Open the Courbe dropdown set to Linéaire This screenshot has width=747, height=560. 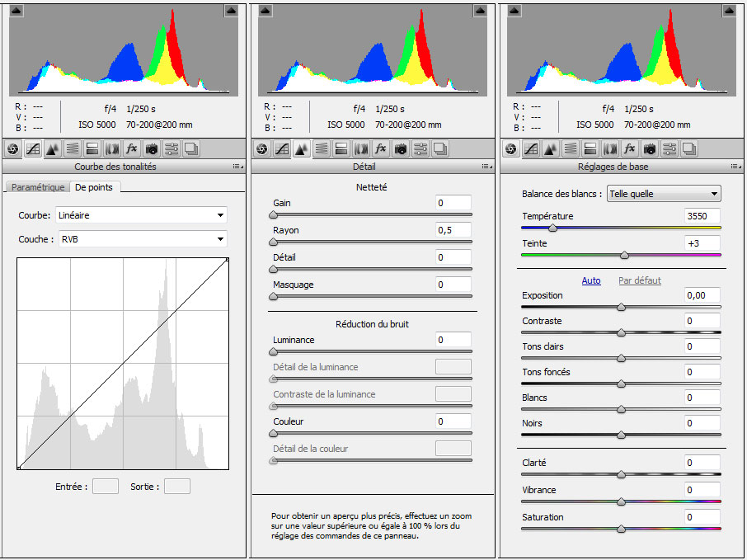(x=141, y=215)
